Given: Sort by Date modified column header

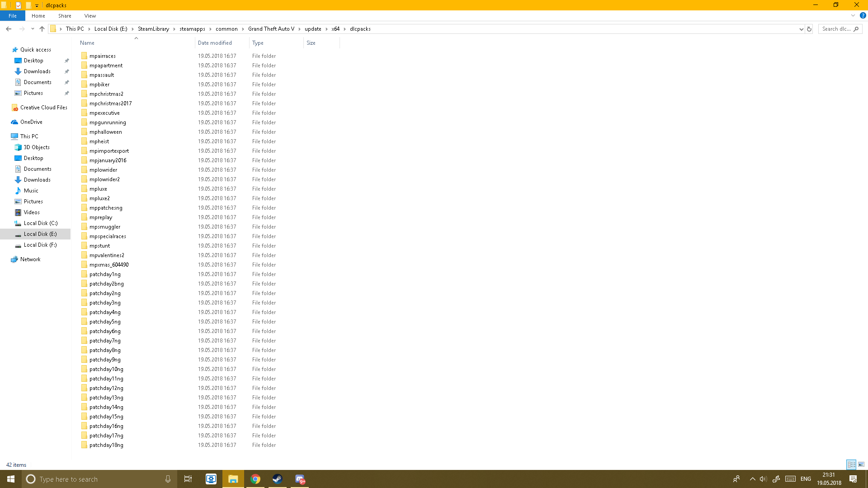Looking at the screenshot, I should (x=222, y=43).
